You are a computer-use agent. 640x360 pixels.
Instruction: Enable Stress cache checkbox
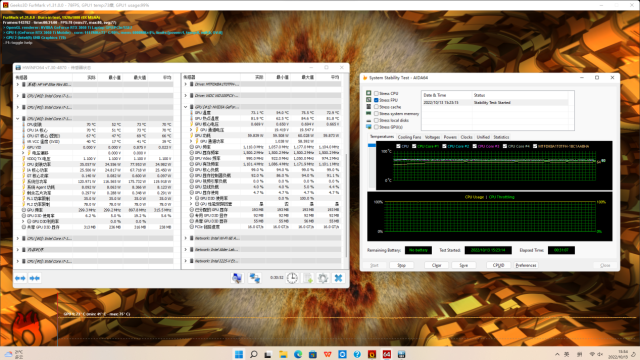(x=376, y=107)
